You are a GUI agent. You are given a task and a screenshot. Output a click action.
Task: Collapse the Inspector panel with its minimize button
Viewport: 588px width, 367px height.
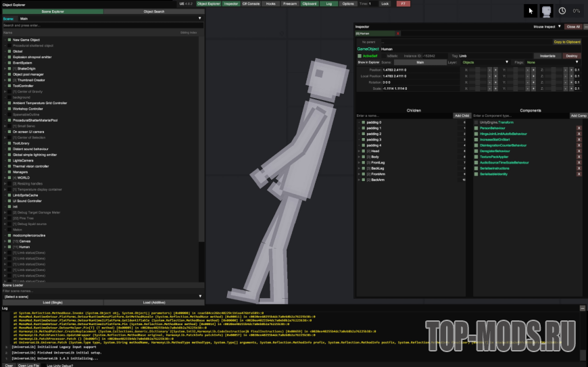[586, 26]
